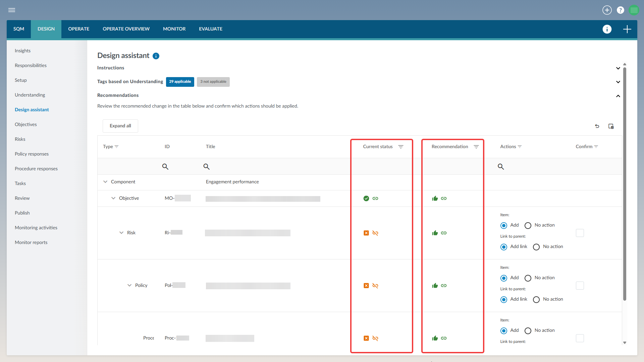Open the hamburger navigation menu
Image resolution: width=644 pixels, height=362 pixels.
(12, 10)
